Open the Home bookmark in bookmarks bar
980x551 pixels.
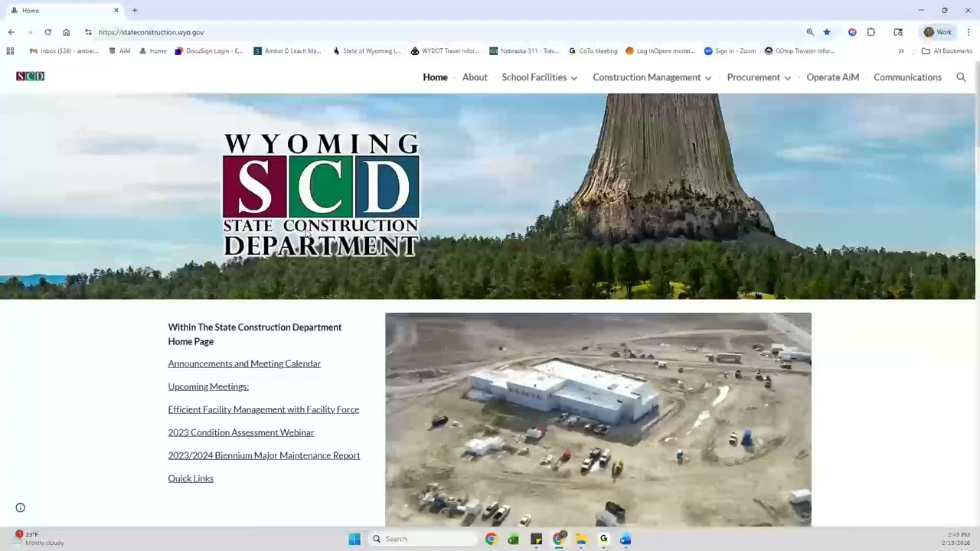pos(153,51)
